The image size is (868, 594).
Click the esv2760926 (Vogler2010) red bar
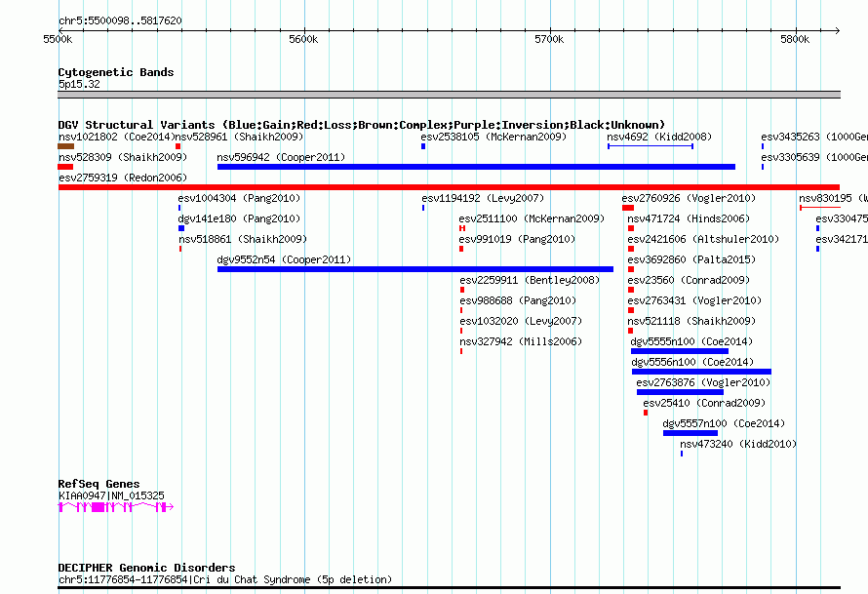pyautogui.click(x=628, y=208)
